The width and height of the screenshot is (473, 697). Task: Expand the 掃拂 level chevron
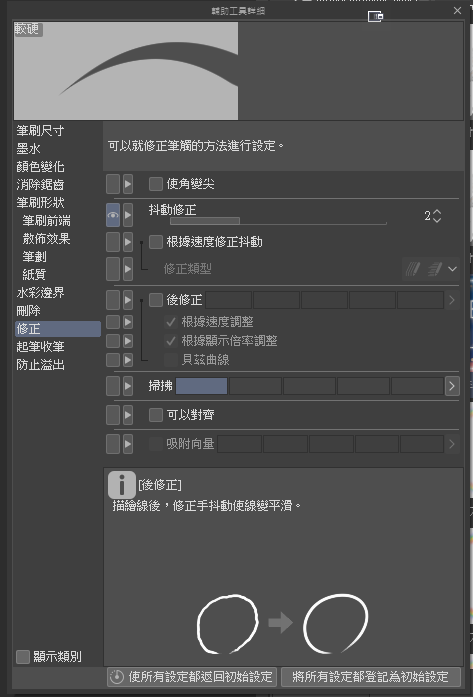(x=452, y=386)
